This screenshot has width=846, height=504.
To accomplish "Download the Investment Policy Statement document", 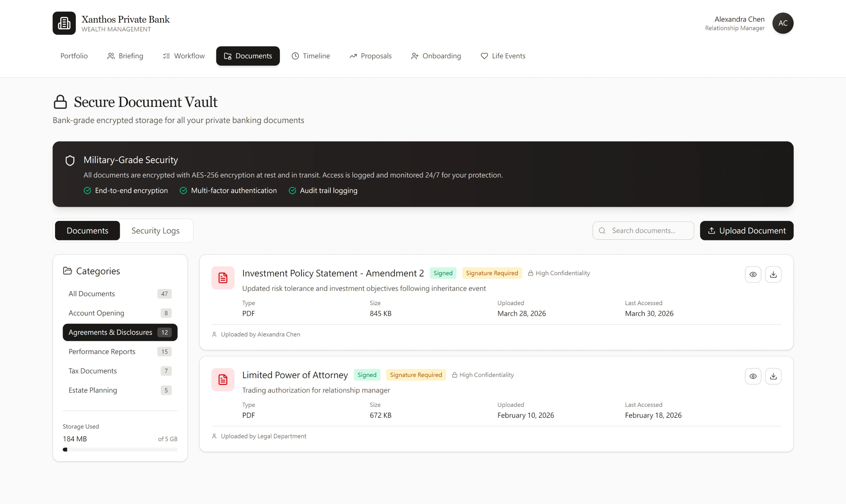I will coord(773,274).
